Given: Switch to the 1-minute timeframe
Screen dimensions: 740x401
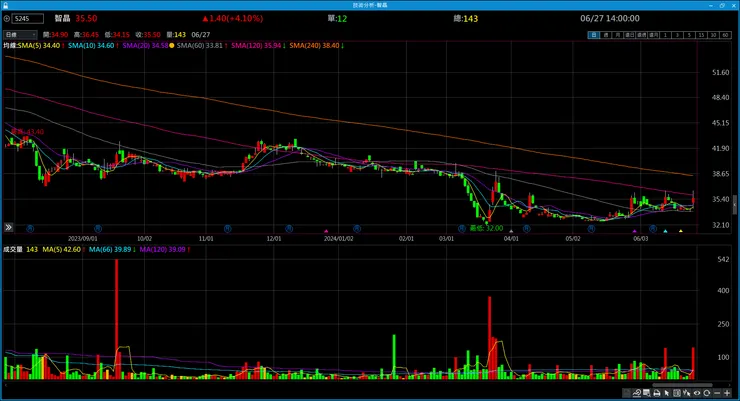Looking at the screenshot, I should click(x=665, y=35).
